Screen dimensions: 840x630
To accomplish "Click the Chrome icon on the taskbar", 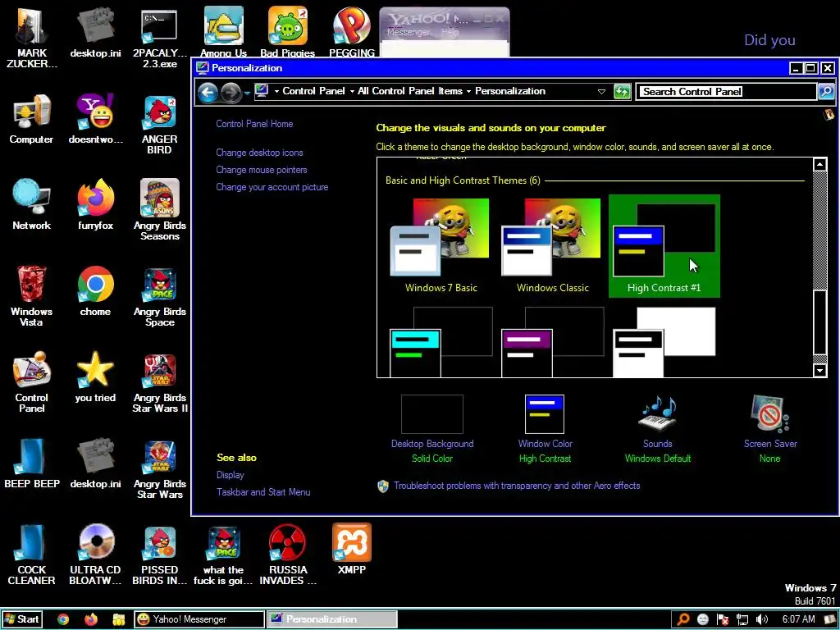I will click(x=63, y=620).
